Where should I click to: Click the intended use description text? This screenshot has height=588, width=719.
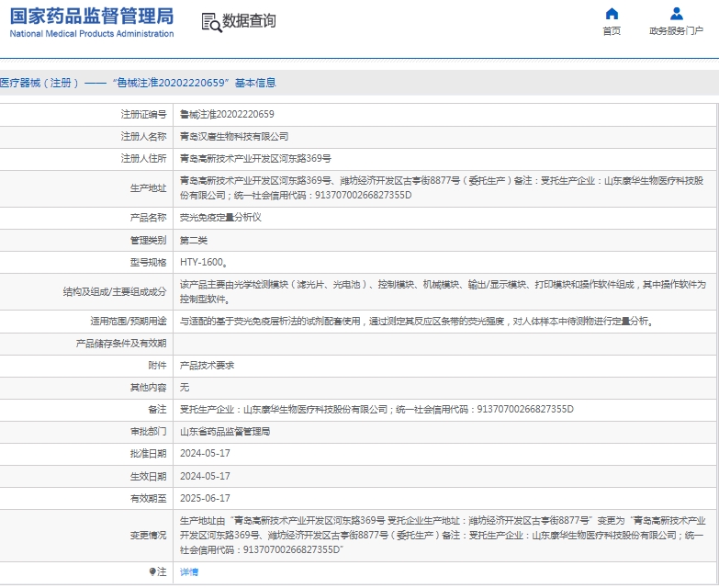click(417, 321)
